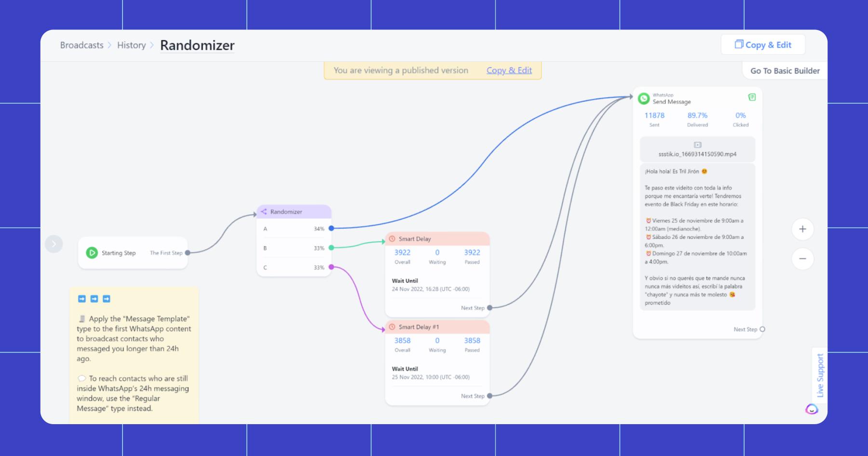Click the 34% value in branch A
868x456 pixels.
[x=319, y=229]
